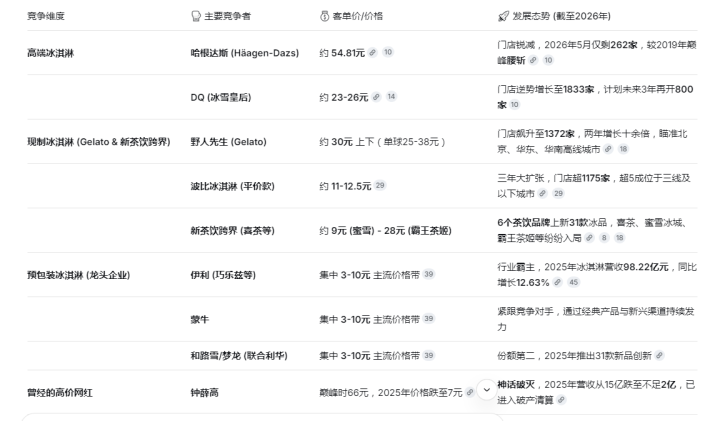Viewport: 720px width, 421px height.
Task: Click link icon after 2025年价格跌至7元
Action: 470,393
